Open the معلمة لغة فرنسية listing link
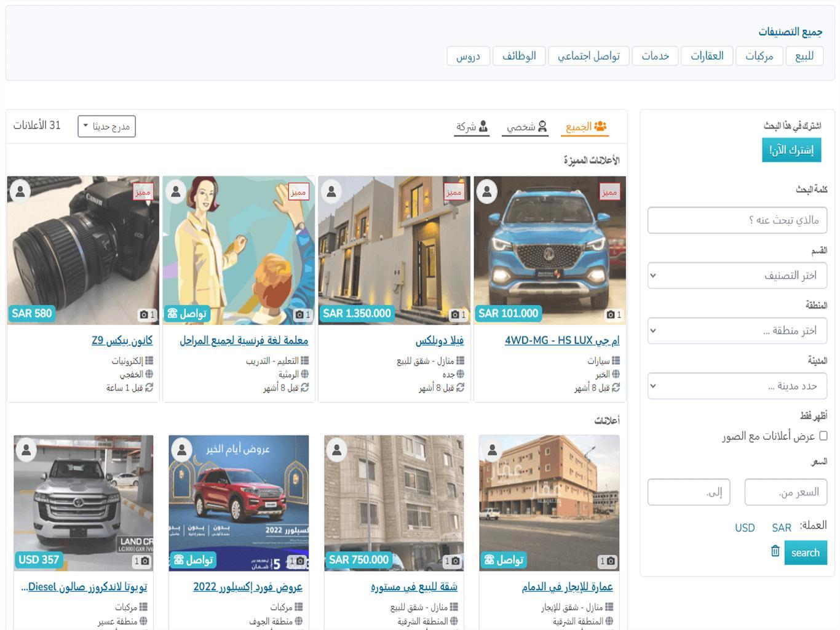 (x=244, y=340)
